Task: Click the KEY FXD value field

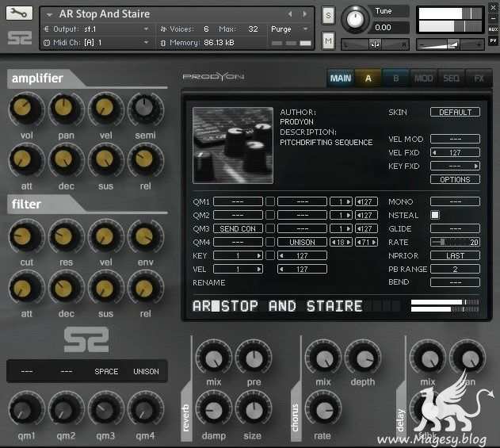Action: [455, 166]
